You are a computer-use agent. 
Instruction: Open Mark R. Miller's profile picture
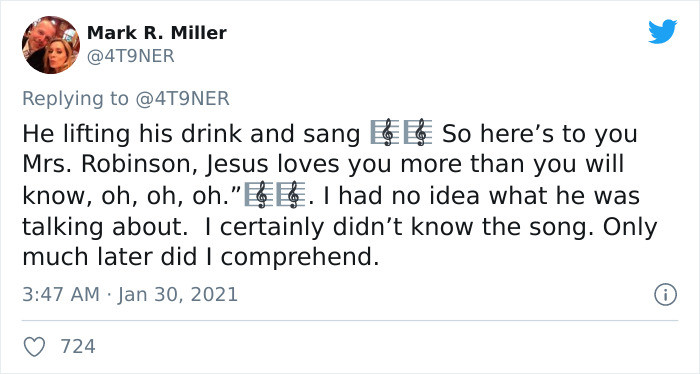(x=51, y=45)
